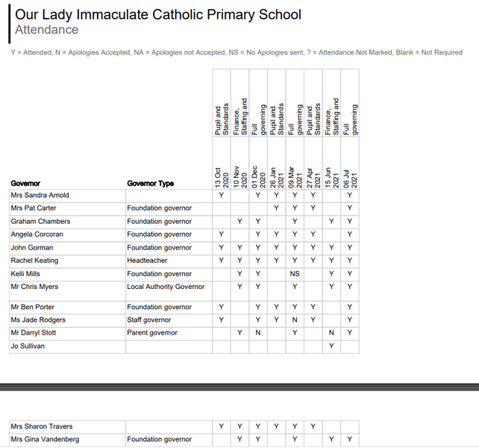Viewport: 479px width, 448px height.
Task: Click the name 'Angela Corcoran'
Action: [x=37, y=234]
